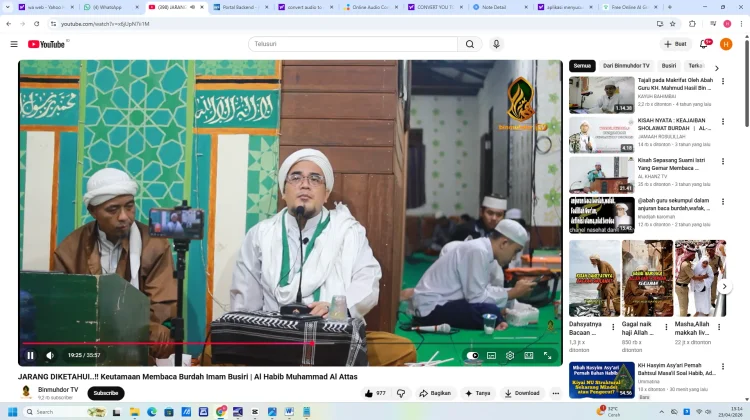750x420 pixels.
Task: Click the Buat create button
Action: (675, 44)
